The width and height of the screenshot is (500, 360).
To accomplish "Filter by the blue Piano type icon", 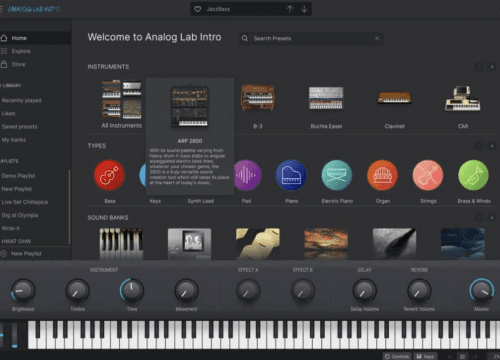I will [x=291, y=175].
